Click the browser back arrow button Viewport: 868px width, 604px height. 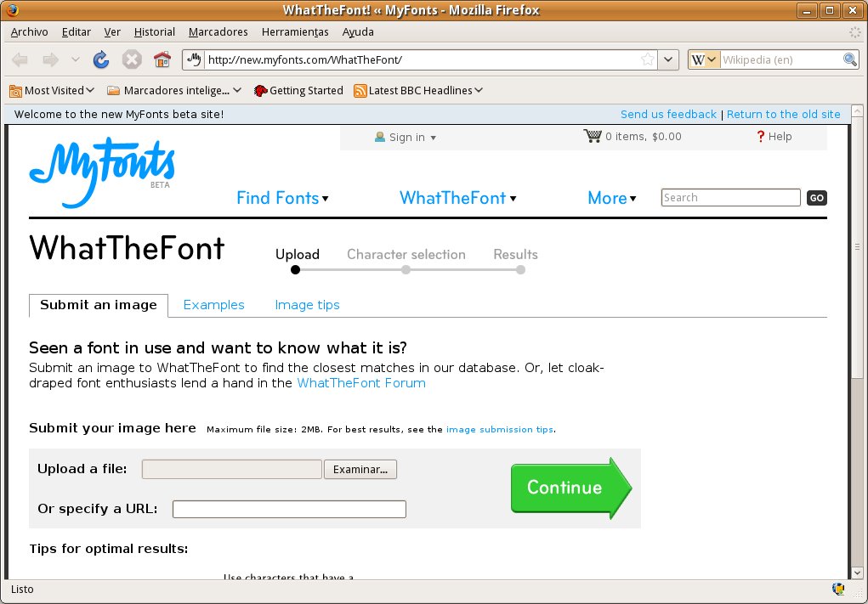pyautogui.click(x=20, y=59)
